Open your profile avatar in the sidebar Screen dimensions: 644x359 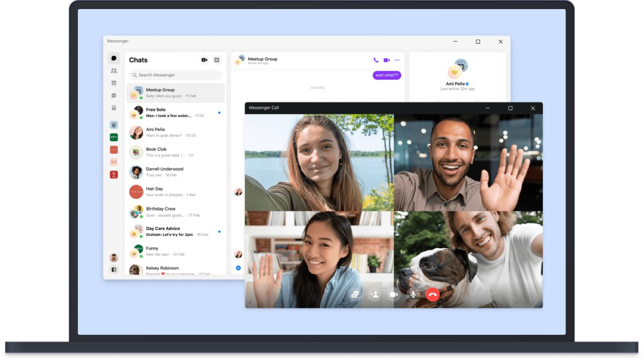pos(114,257)
